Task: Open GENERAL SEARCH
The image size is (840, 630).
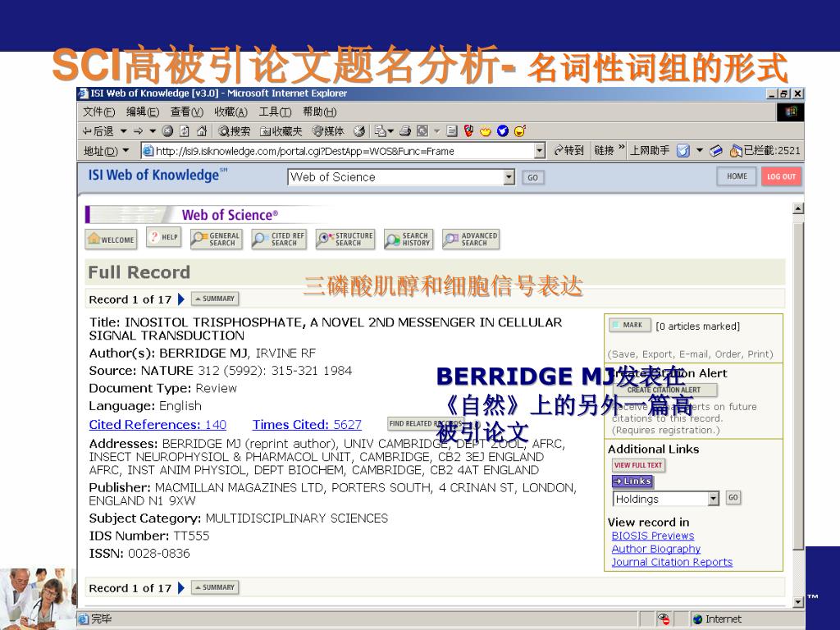Action: click(217, 240)
